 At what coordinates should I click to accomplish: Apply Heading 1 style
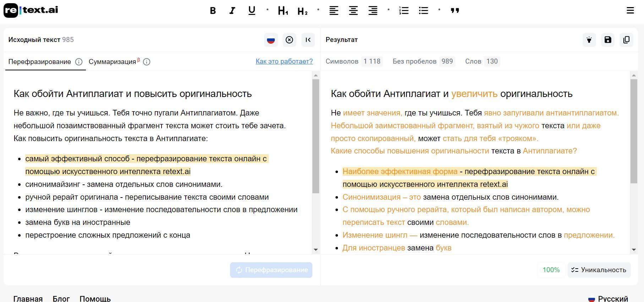pyautogui.click(x=283, y=11)
